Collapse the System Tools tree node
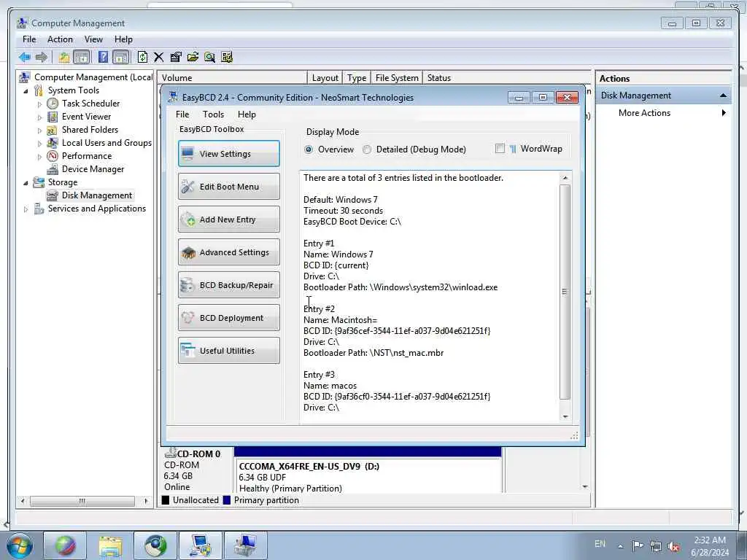Screen dimensions: 747x560 coord(26,90)
